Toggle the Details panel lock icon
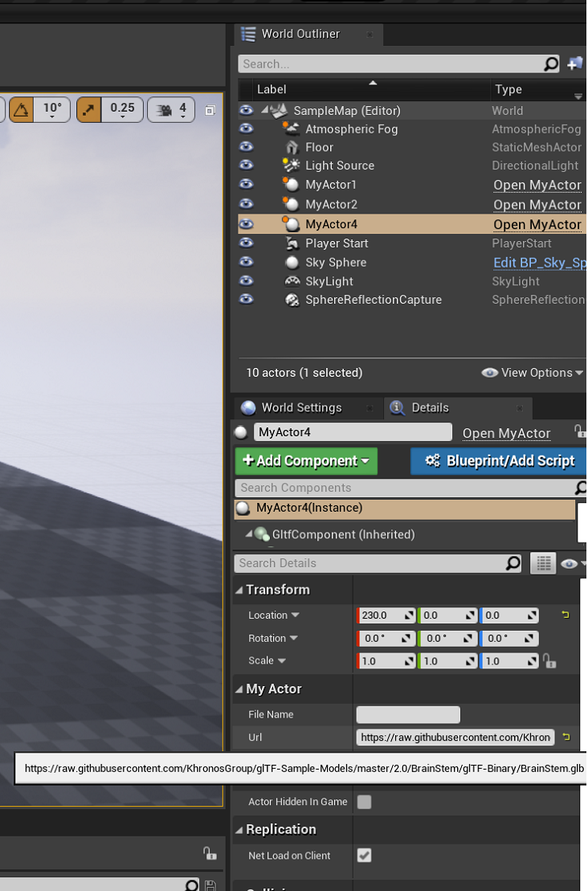This screenshot has height=891, width=588. (x=579, y=431)
